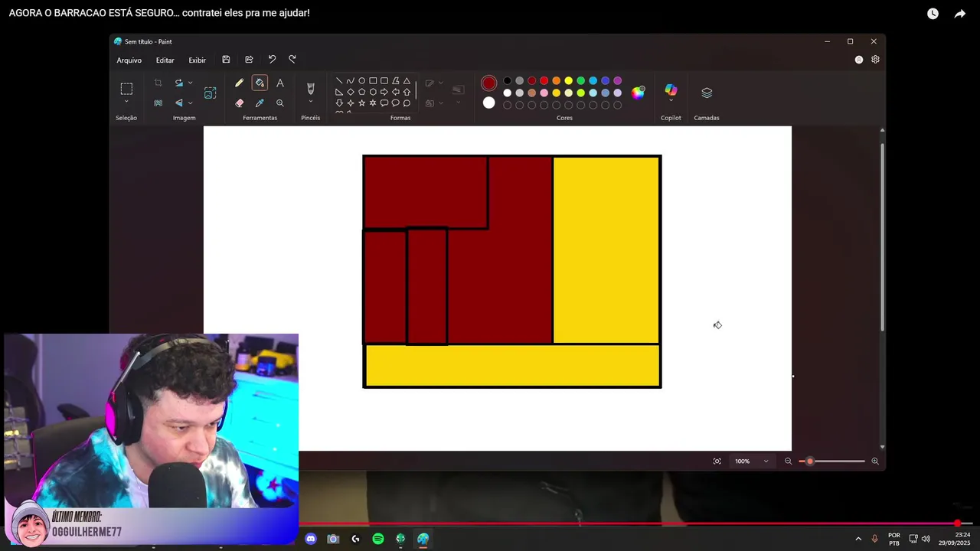Expand the Brushes dropdown arrow
980x551 pixels.
point(310,102)
